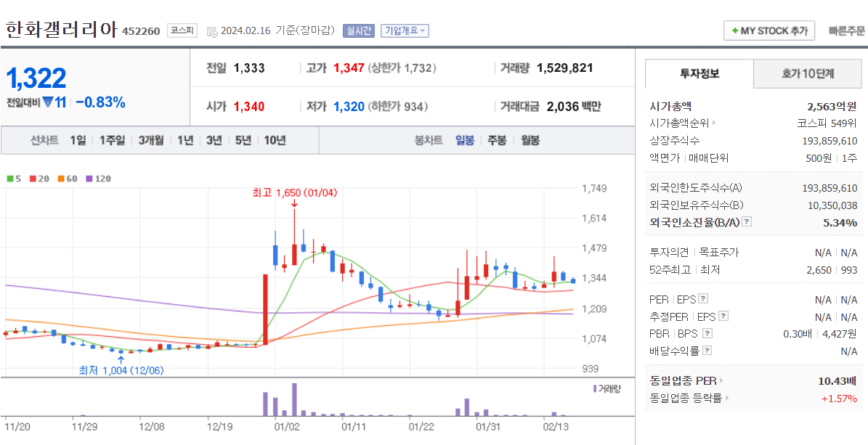
Task: Click the 시가총액 value 2,563억원
Action: tap(832, 106)
